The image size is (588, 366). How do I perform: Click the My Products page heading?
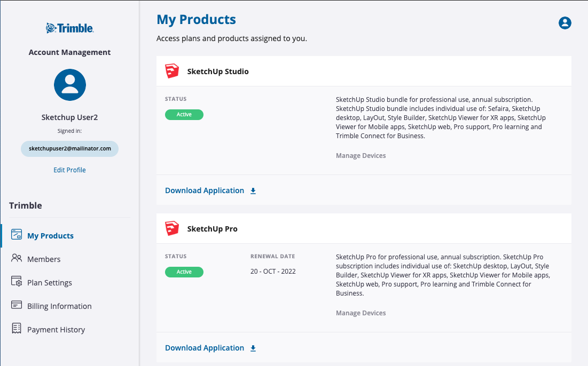coord(196,20)
